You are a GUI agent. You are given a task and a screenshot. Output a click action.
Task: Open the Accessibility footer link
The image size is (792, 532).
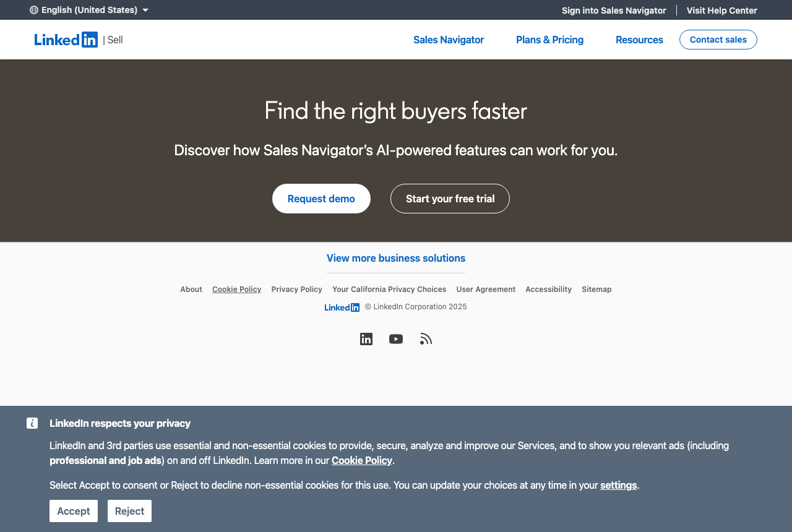click(548, 290)
